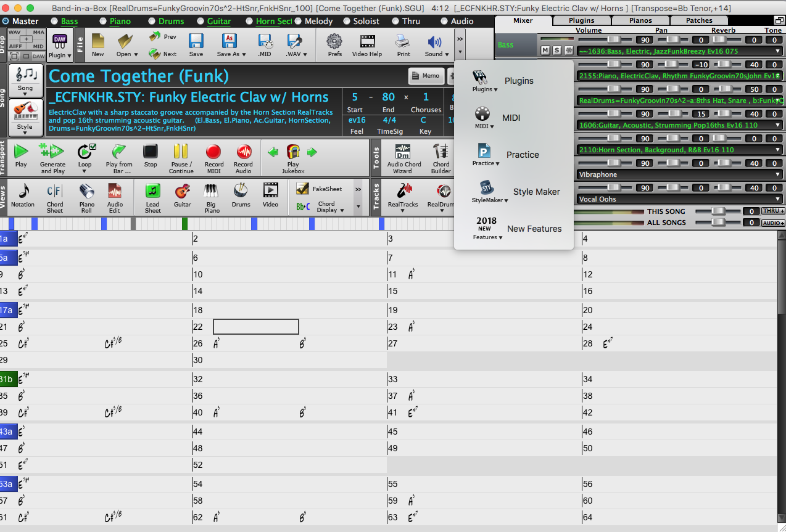Select the Guitar track radio button
This screenshot has width=786, height=532.
(200, 21)
